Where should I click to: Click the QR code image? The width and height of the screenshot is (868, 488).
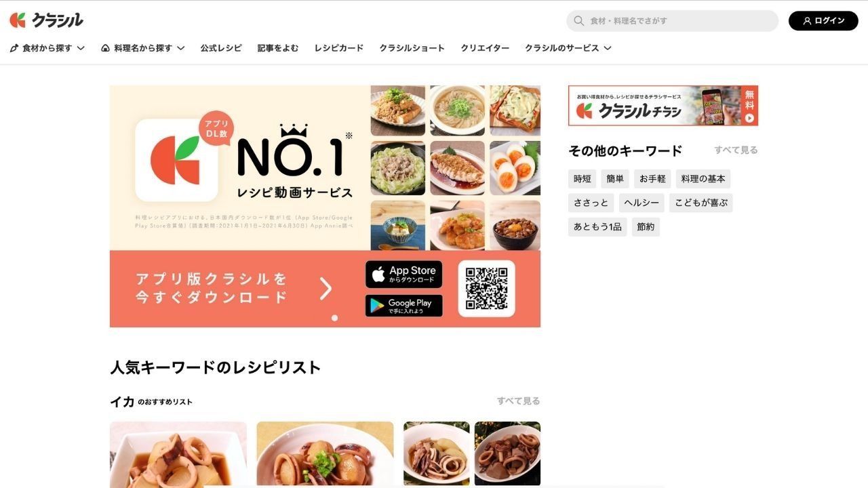486,289
